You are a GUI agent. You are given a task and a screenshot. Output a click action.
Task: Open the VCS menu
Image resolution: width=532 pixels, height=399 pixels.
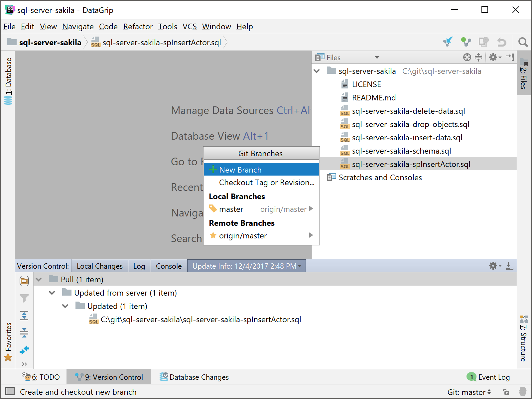(190, 26)
